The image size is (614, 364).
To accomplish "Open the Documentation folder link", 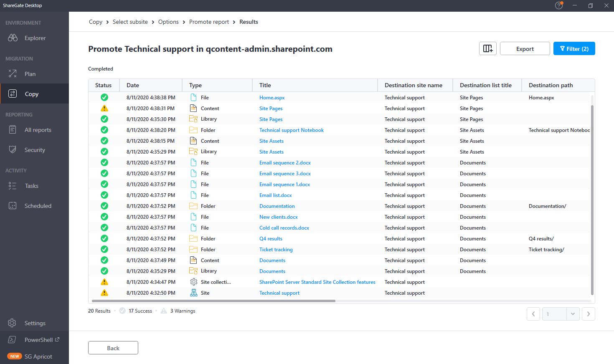I will coord(277,206).
